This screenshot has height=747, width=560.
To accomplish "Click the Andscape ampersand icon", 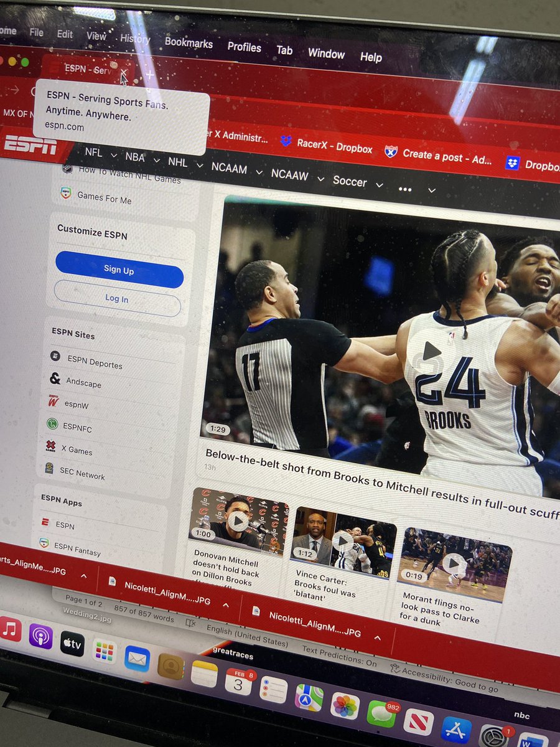I will click(55, 378).
